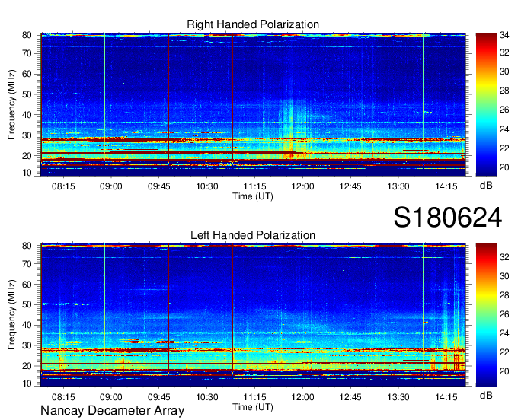The height and width of the screenshot is (420, 518).
Task: Click the 'Right Handed Polarization' title
Action: 253,24
